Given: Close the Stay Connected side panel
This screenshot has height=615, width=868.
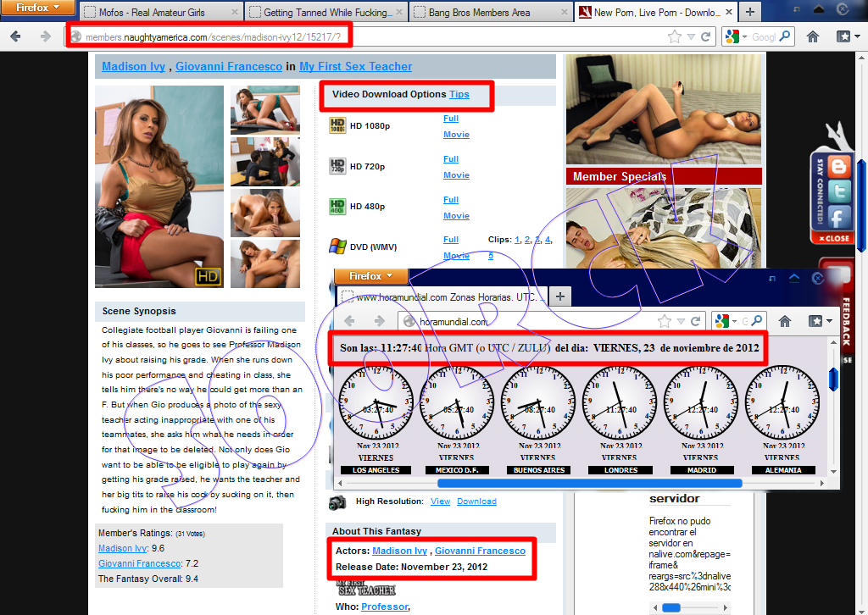Looking at the screenshot, I should [x=834, y=238].
